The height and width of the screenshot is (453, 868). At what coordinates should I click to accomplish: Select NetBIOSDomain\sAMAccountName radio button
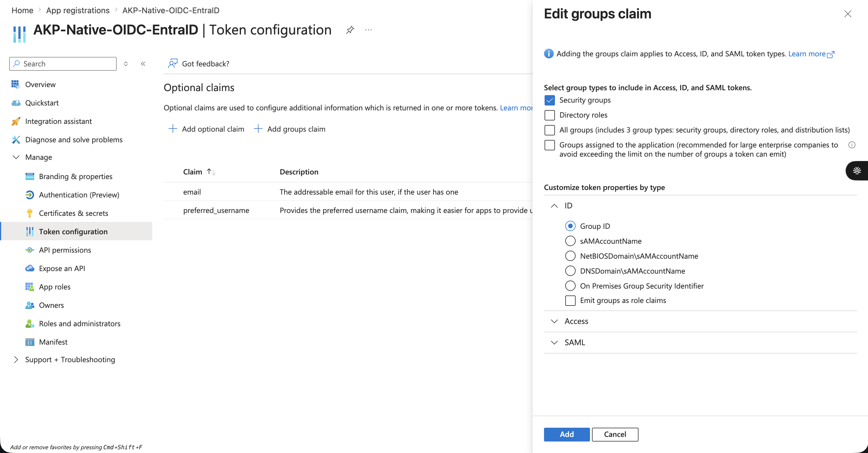570,256
